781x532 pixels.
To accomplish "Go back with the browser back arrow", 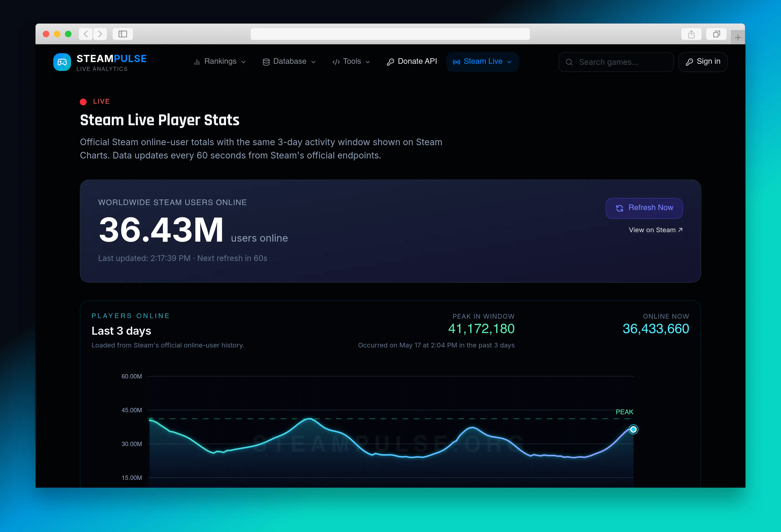I will (86, 34).
